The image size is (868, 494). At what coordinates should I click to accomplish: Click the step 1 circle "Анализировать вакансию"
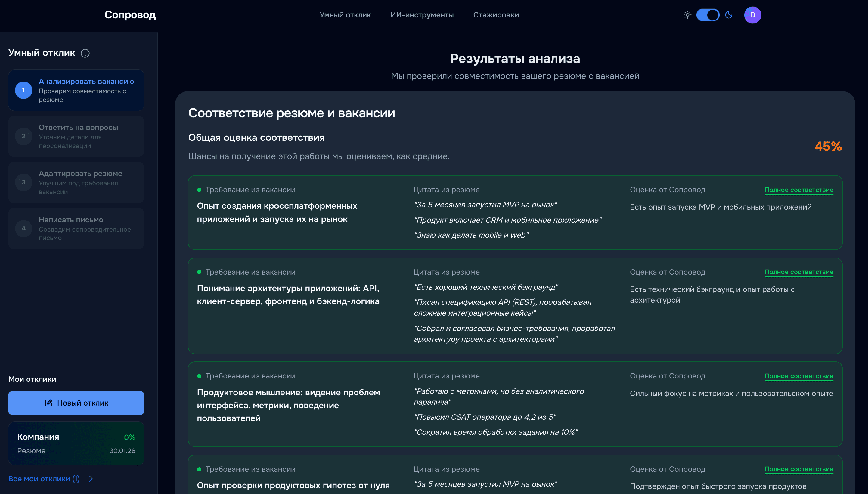(23, 90)
